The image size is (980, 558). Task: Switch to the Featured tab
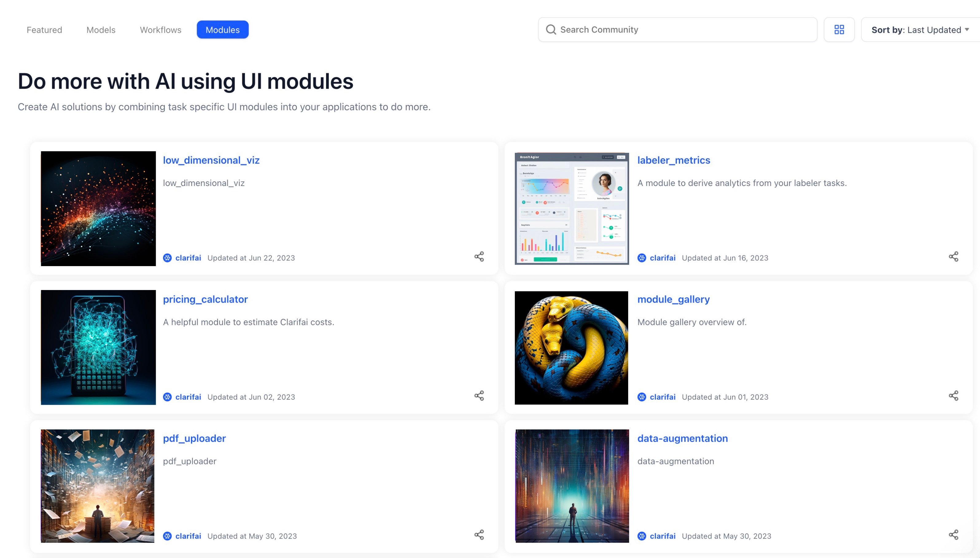[44, 30]
